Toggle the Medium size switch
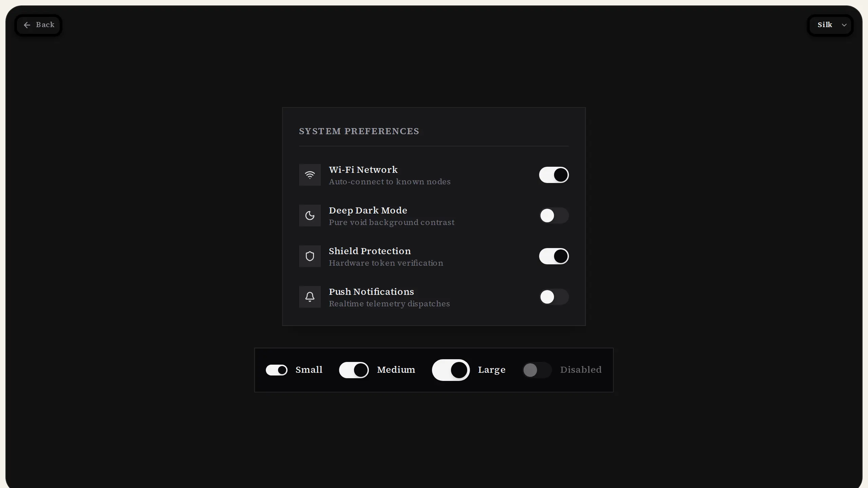This screenshot has height=488, width=868. (354, 370)
